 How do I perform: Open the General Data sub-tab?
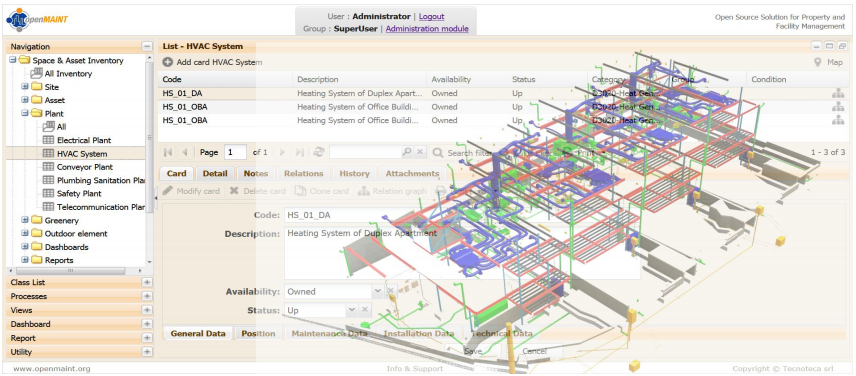pos(198,333)
